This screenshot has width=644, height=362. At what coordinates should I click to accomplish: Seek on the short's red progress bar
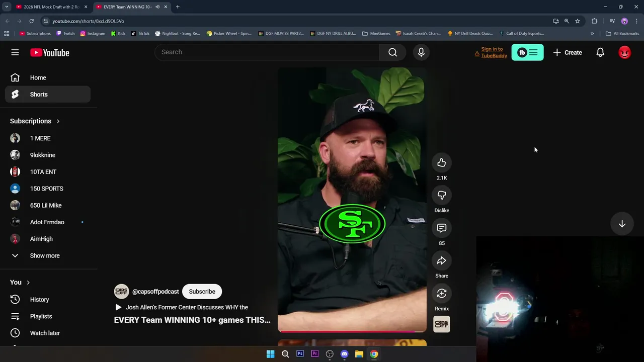[x=352, y=331]
